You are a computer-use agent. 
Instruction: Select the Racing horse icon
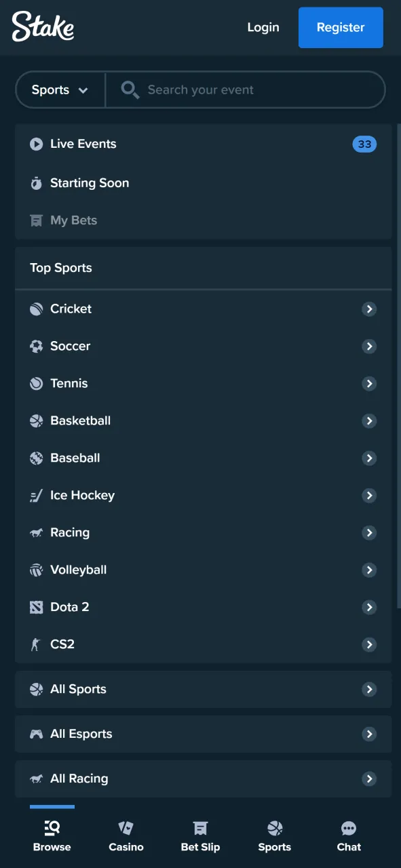(37, 532)
